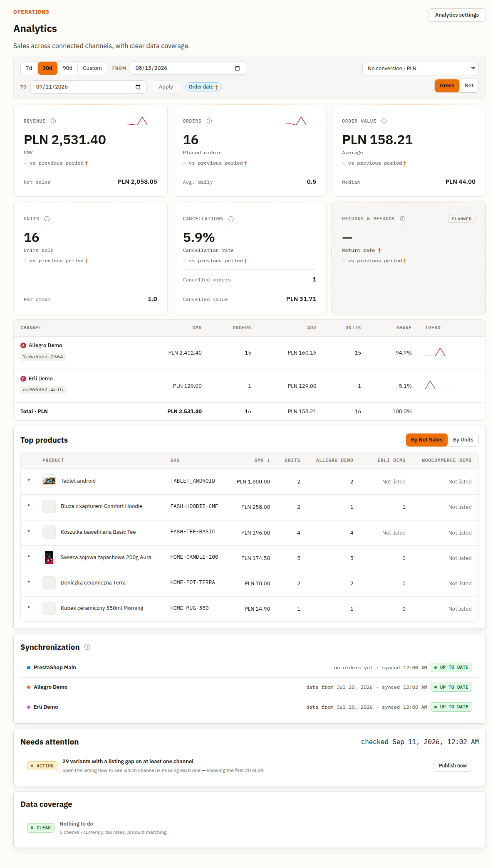Sort top products By Net Sales
The height and width of the screenshot is (868, 493).
pyautogui.click(x=427, y=440)
